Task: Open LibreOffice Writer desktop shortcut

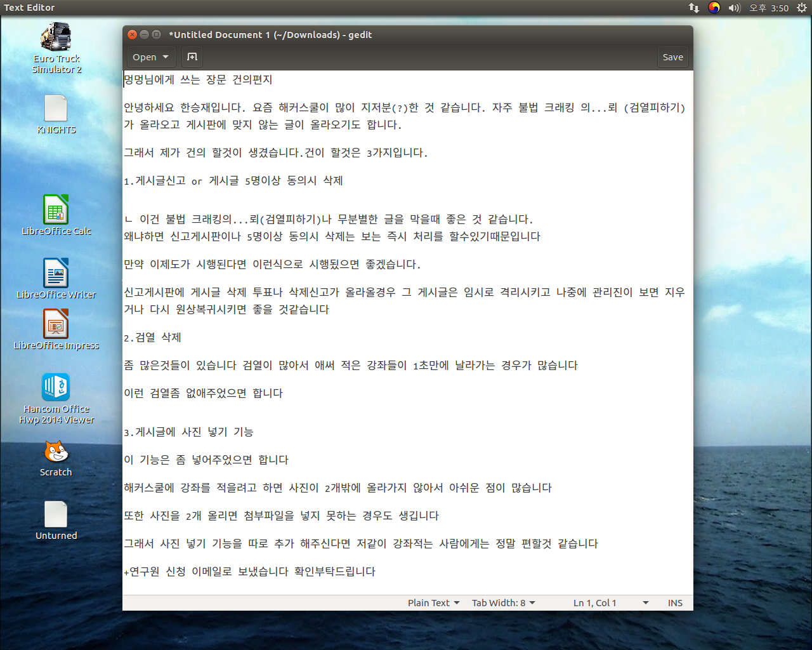Action: tap(56, 274)
